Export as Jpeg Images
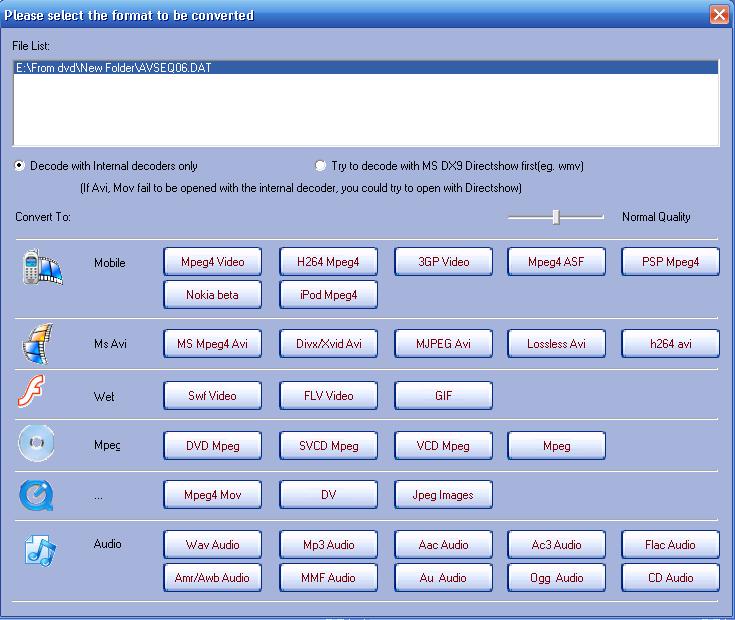The height and width of the screenshot is (620, 735). click(443, 494)
